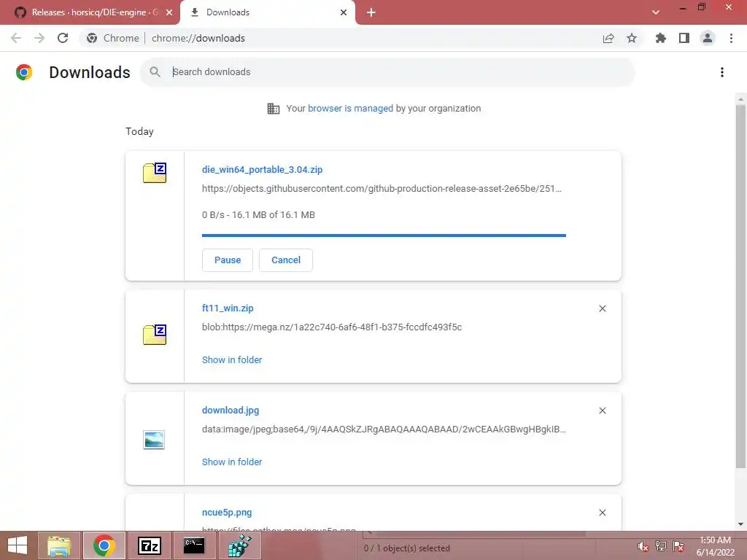Close the Downloads tab
The height and width of the screenshot is (560, 747).
point(344,12)
